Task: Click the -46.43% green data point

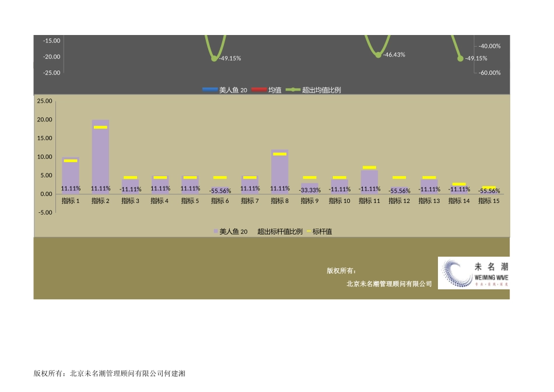Action: (378, 55)
